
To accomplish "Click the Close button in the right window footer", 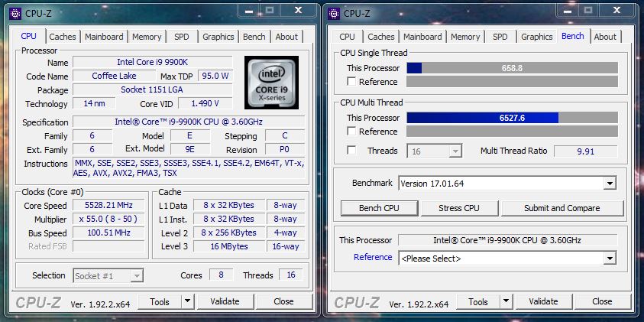I will point(602,302).
